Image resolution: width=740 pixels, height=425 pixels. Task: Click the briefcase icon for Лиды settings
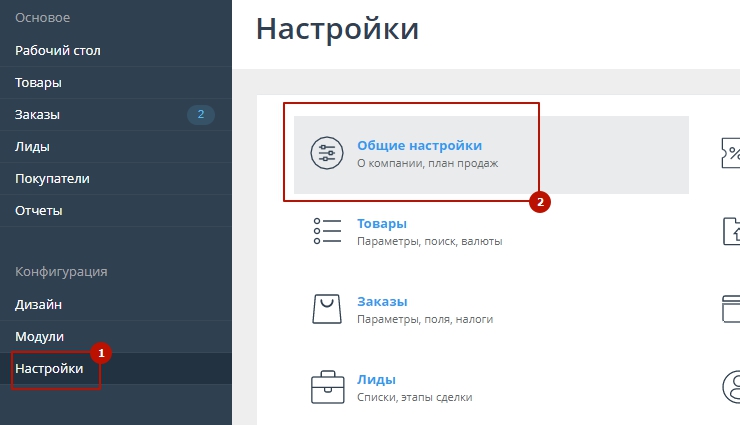327,386
